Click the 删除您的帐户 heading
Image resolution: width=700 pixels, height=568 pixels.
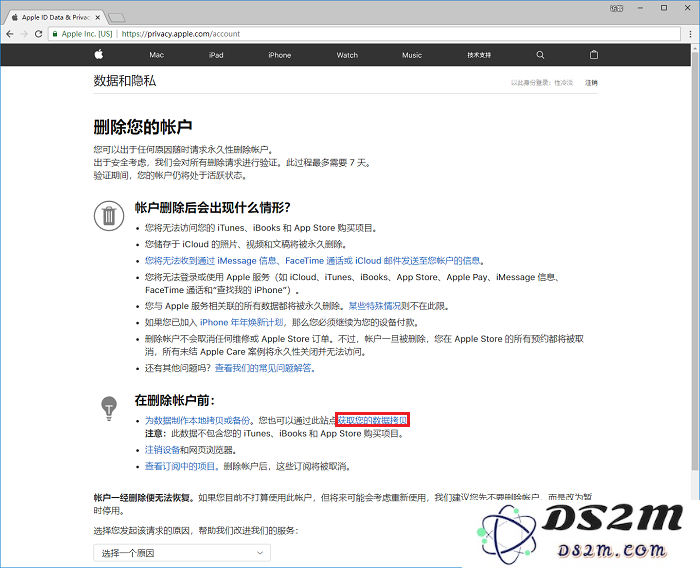[143, 127]
